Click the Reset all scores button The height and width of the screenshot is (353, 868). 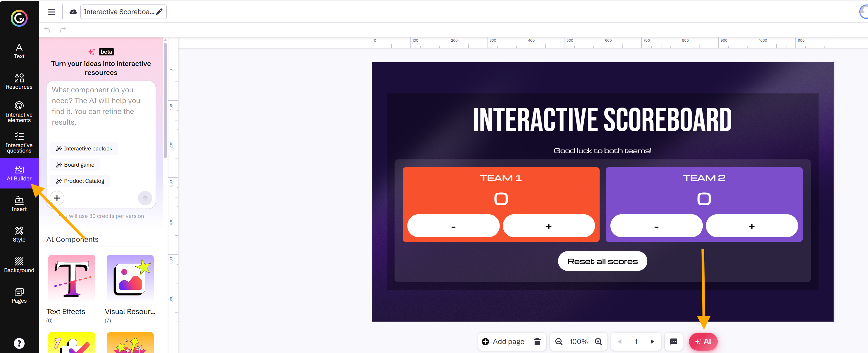click(x=602, y=261)
